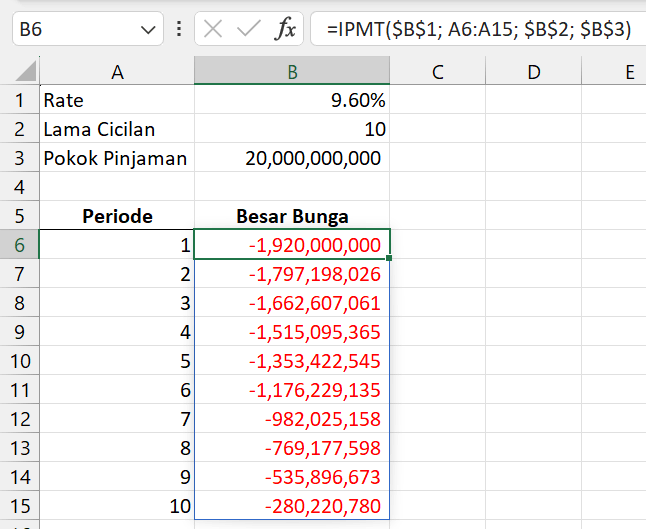The image size is (646, 529).
Task: Click Periode value 1 in row 6
Action: click(117, 245)
